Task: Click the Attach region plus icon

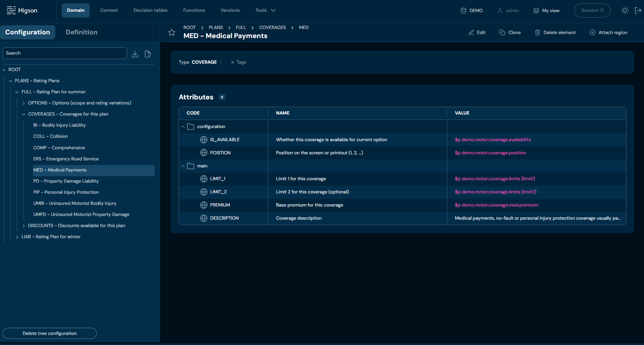Action: coord(592,32)
